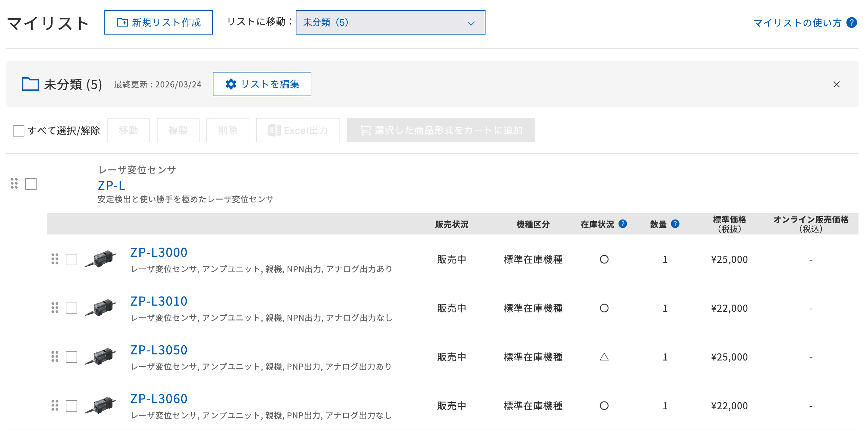This screenshot has width=868, height=433.
Task: Click the help icon beside 数量 header
Action: coord(675,224)
